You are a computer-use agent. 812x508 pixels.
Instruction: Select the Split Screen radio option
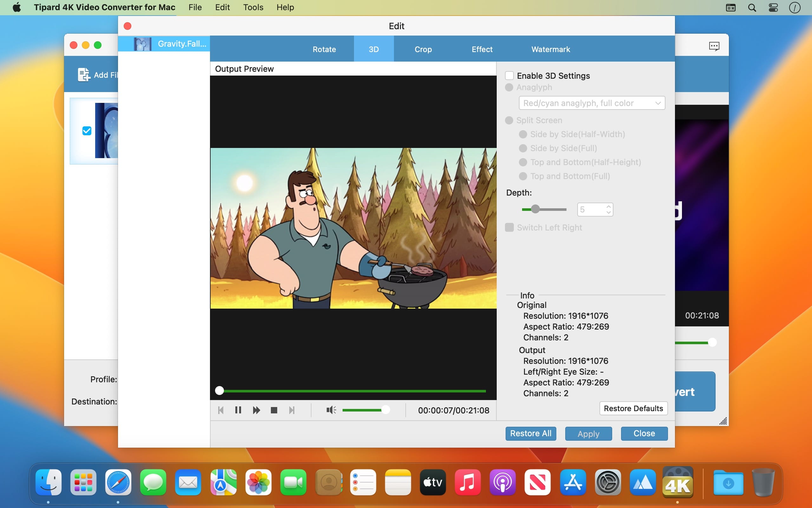point(509,120)
